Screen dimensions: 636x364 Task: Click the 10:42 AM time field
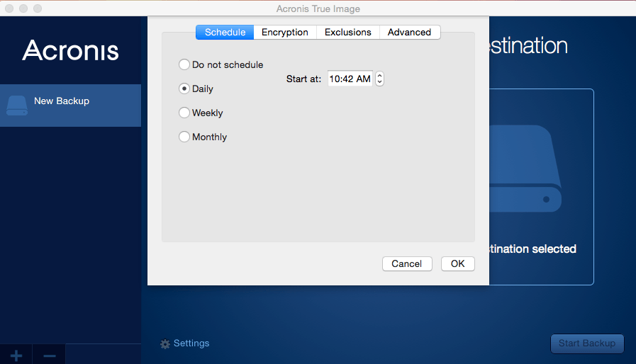tap(350, 79)
